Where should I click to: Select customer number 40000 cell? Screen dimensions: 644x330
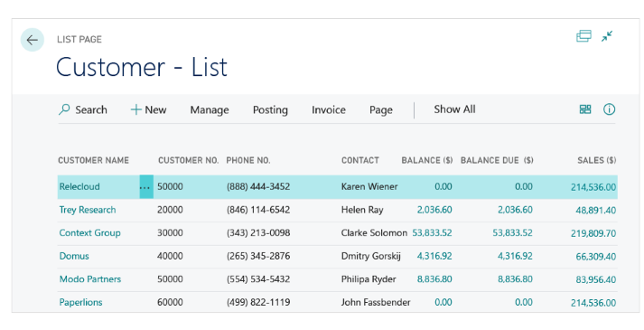tap(170, 256)
